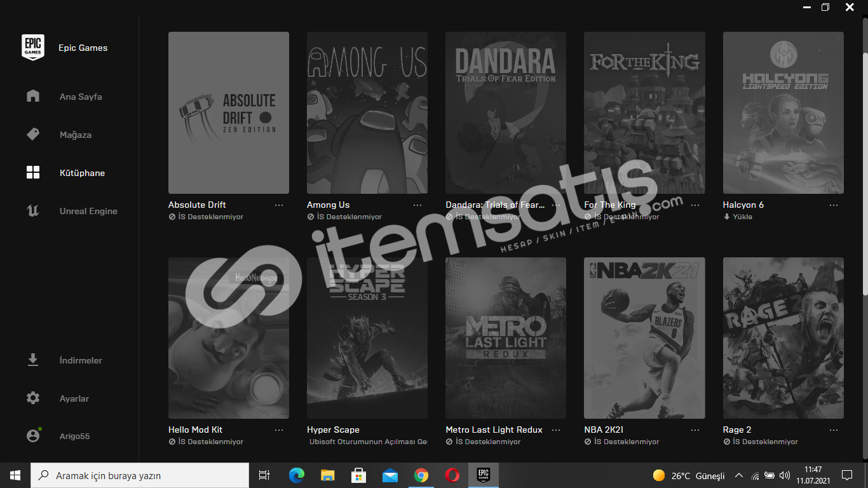Screen dimensions: 868x488
Task: Show hidden system tray icons chevron
Action: (x=739, y=475)
